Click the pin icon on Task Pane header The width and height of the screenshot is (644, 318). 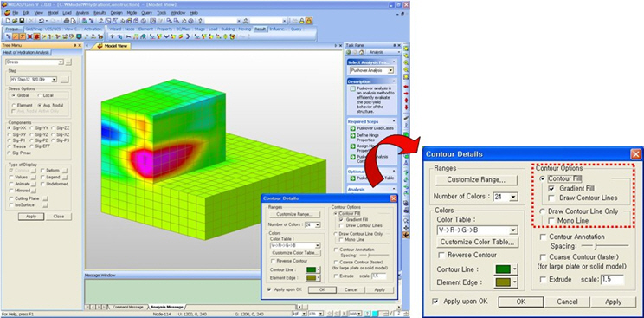tap(395, 45)
